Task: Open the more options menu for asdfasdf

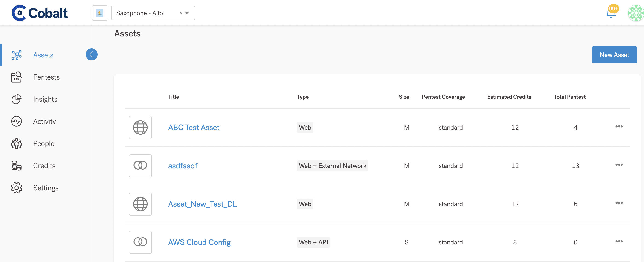Action: tap(619, 165)
